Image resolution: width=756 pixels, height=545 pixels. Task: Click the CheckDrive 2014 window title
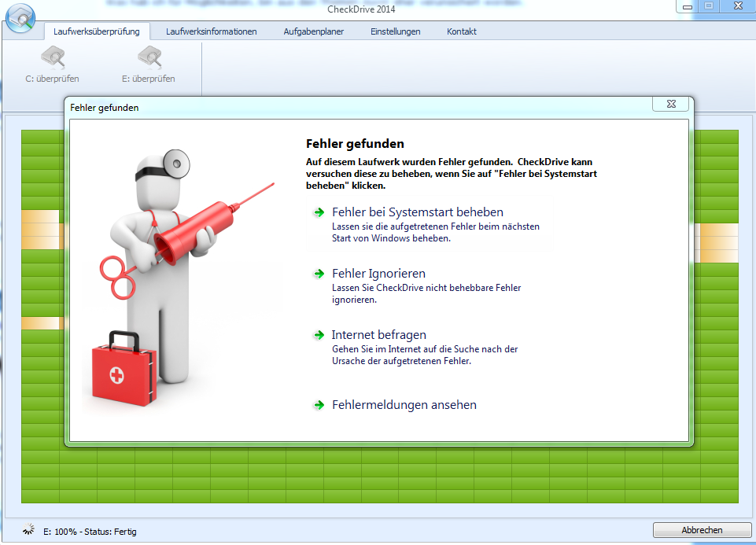point(361,9)
